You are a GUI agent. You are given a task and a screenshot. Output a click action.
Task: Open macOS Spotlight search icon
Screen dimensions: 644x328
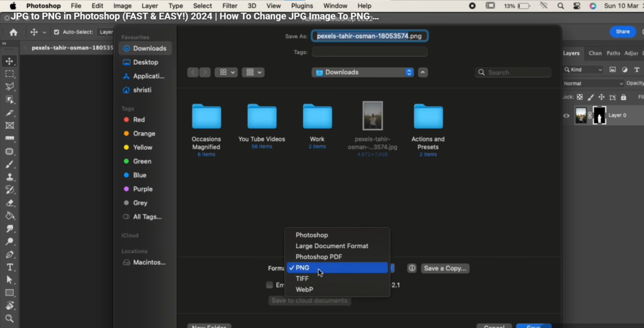pos(560,6)
